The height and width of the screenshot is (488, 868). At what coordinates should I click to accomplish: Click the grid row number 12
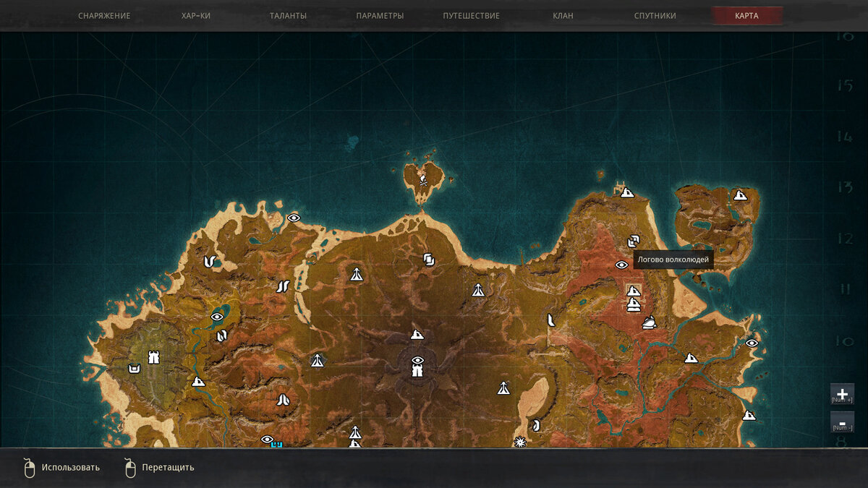point(844,238)
